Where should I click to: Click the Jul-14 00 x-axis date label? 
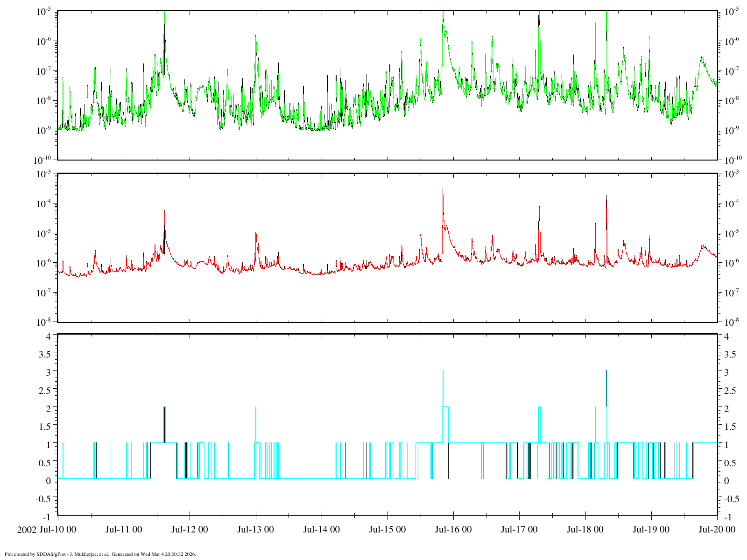[x=321, y=529]
